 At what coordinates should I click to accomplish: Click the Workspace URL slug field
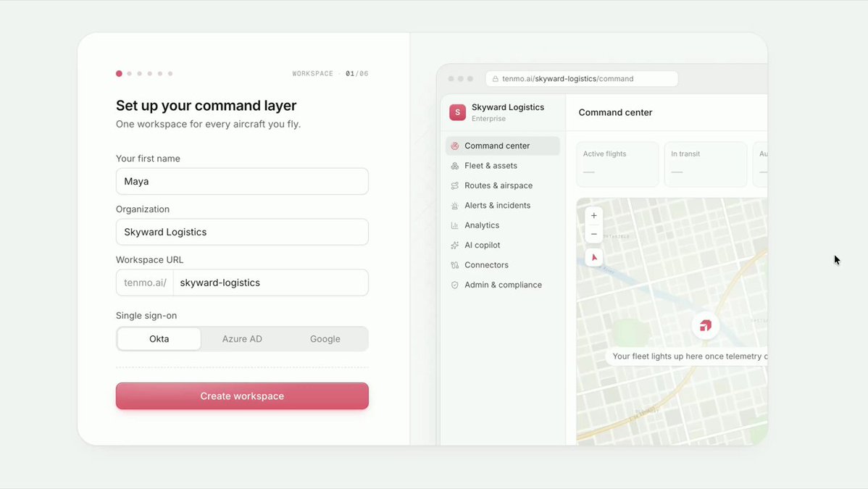click(271, 283)
